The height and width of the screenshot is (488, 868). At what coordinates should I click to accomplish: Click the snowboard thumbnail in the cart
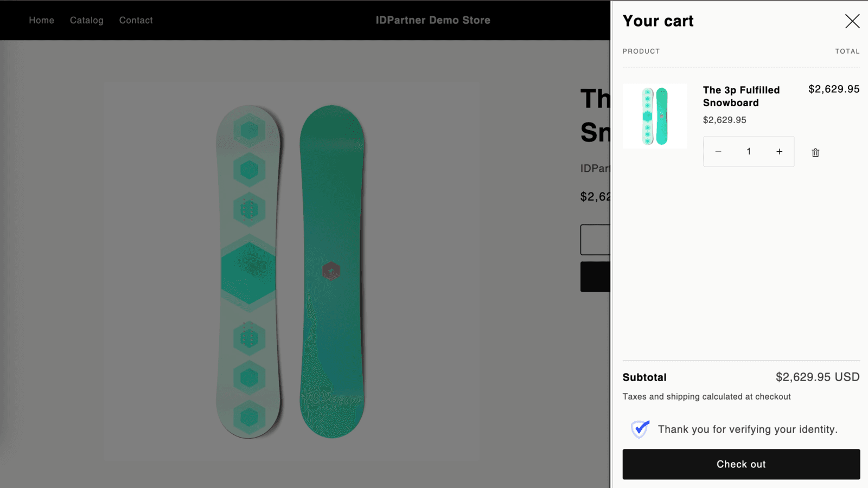click(654, 116)
